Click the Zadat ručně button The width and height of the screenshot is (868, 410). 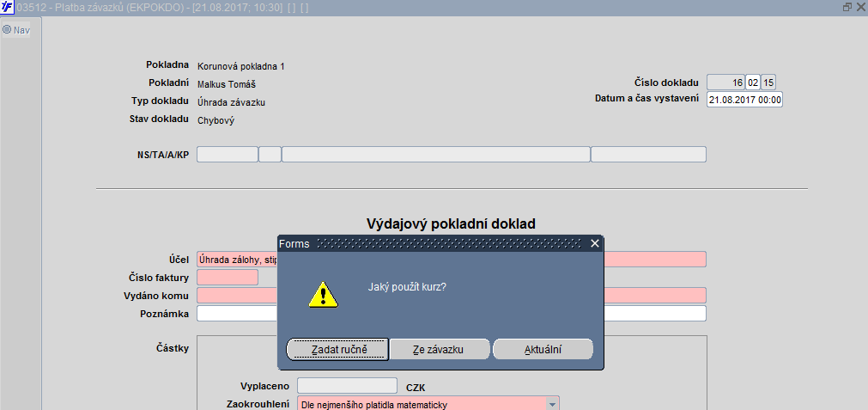click(337, 350)
